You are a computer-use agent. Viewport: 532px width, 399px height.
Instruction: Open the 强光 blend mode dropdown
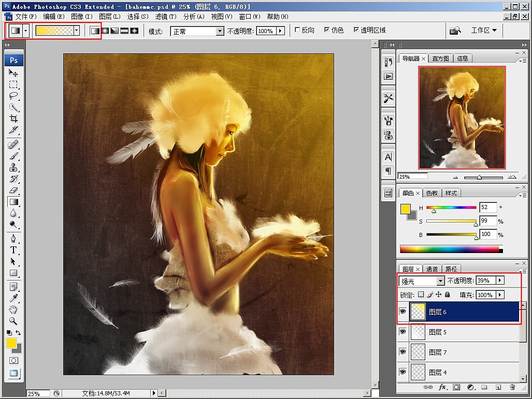[441, 281]
